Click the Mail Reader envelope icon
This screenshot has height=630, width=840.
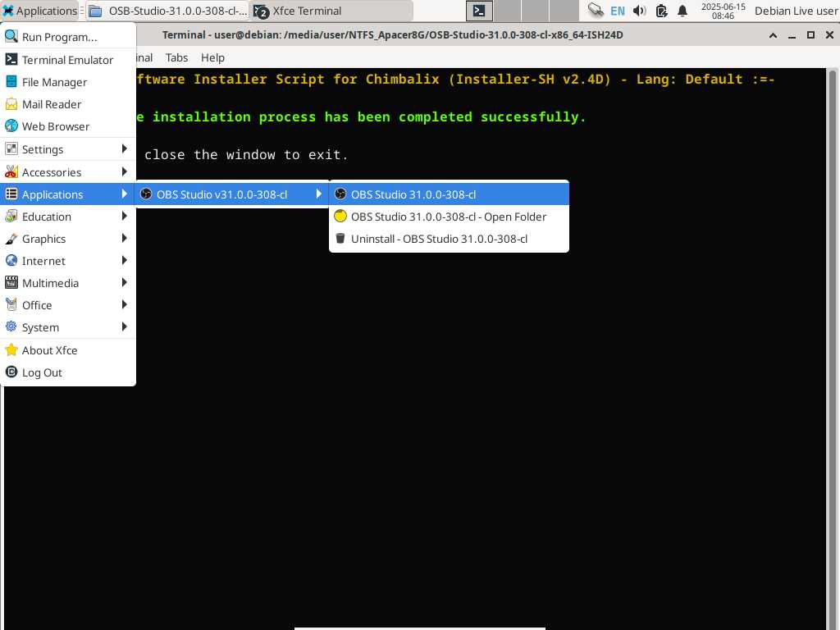(x=11, y=104)
